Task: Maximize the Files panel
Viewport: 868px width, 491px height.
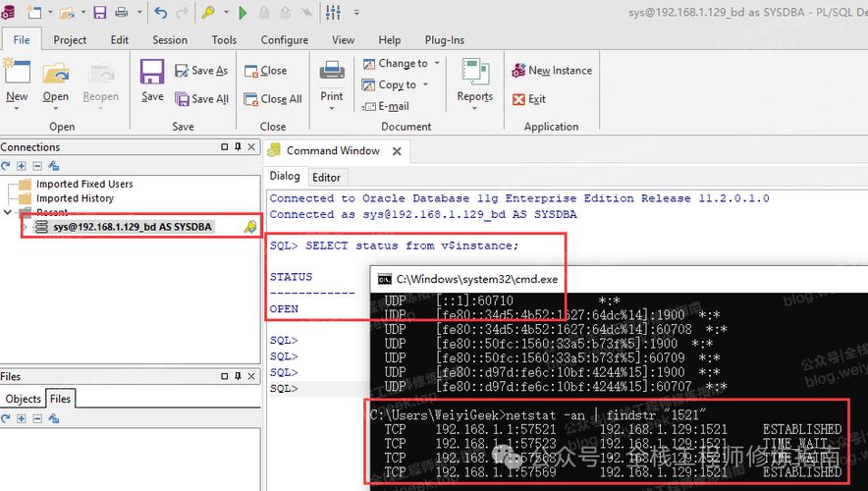Action: (x=224, y=376)
